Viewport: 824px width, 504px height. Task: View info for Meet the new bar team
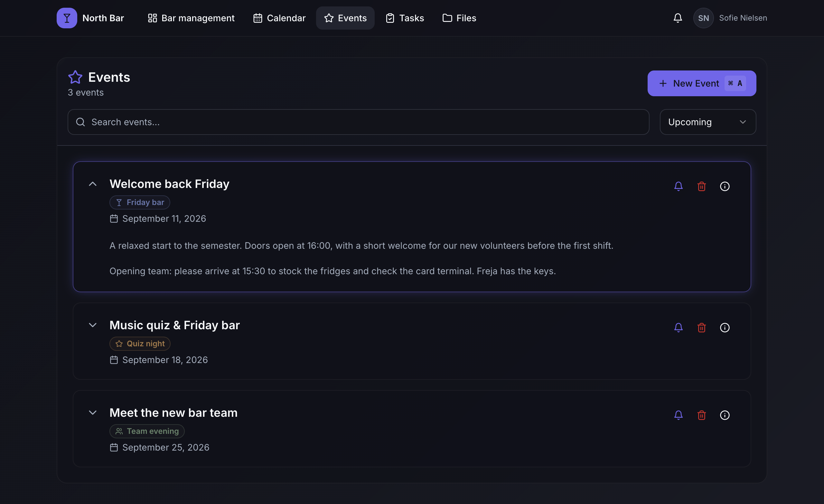[725, 415]
